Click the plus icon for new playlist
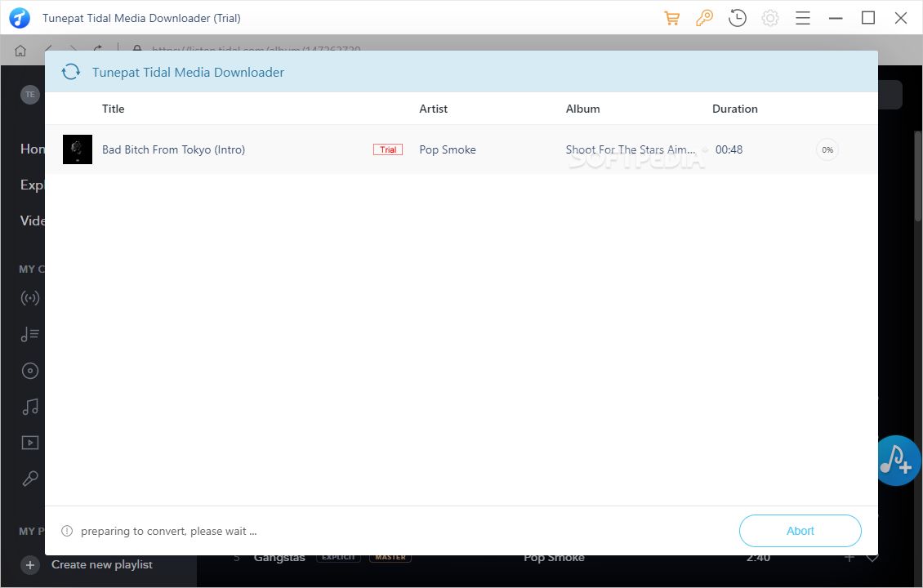 [30, 565]
